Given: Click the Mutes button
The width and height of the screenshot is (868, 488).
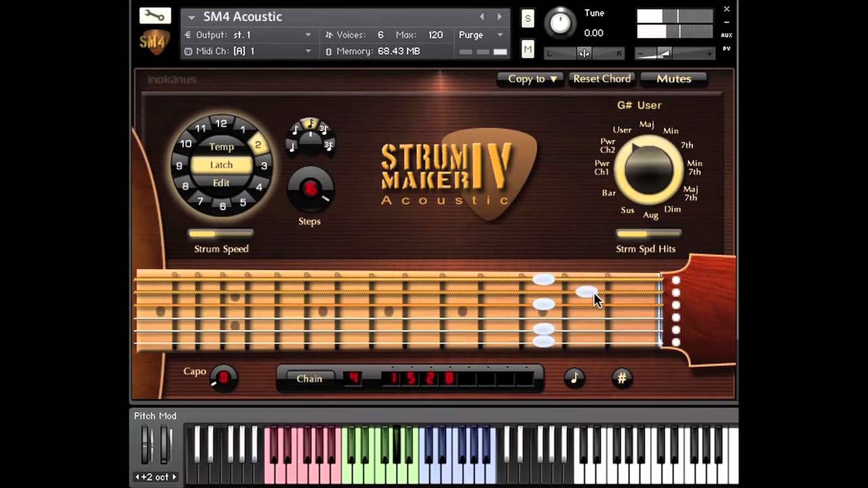Looking at the screenshot, I should [x=673, y=79].
